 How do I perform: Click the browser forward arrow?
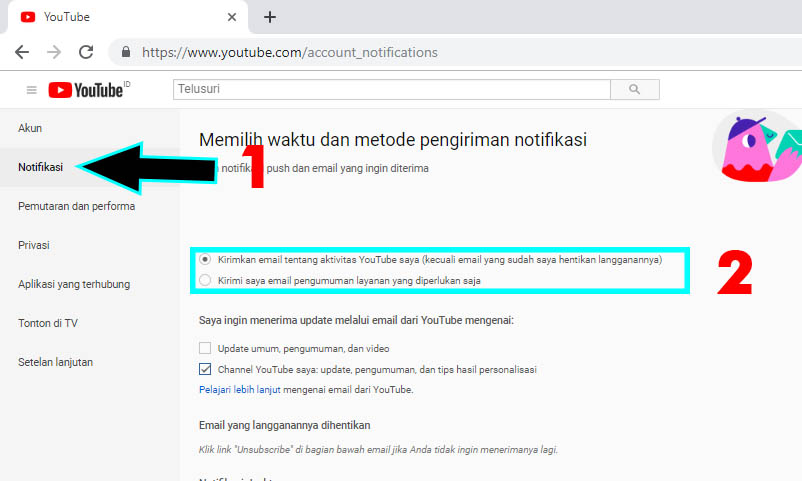pos(54,52)
